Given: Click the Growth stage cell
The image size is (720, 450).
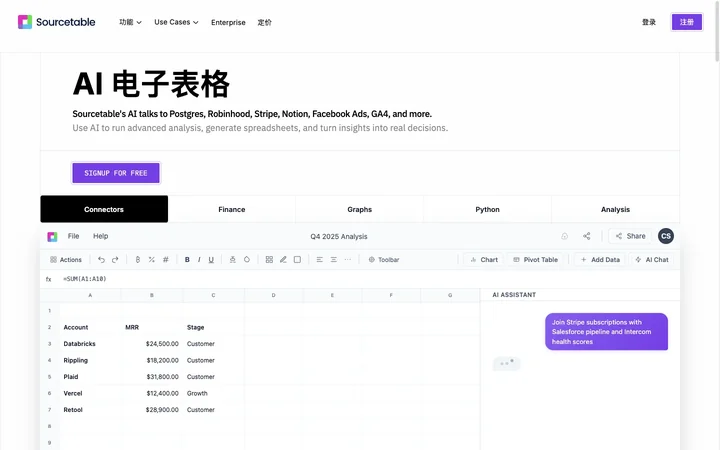Looking at the screenshot, I should pyautogui.click(x=214, y=394).
